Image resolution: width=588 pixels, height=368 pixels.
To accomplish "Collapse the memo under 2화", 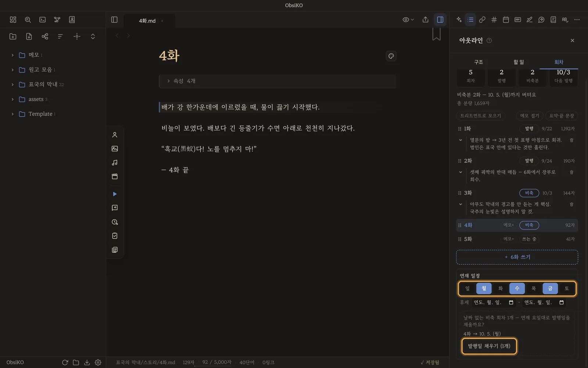I will 460,172.
